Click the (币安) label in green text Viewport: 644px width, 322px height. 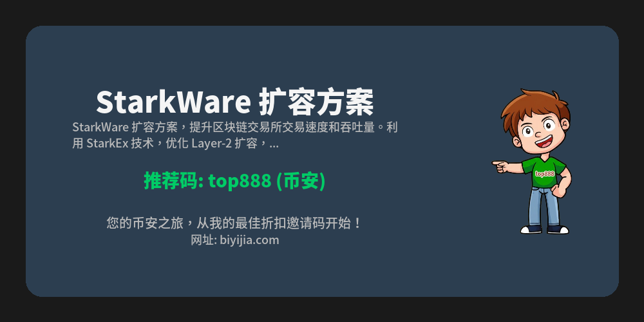click(301, 181)
